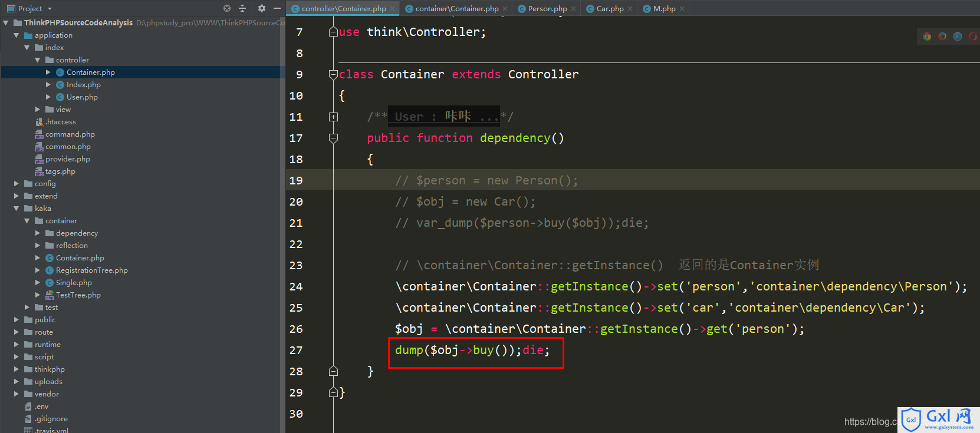Click the common.php file icon

(40, 147)
